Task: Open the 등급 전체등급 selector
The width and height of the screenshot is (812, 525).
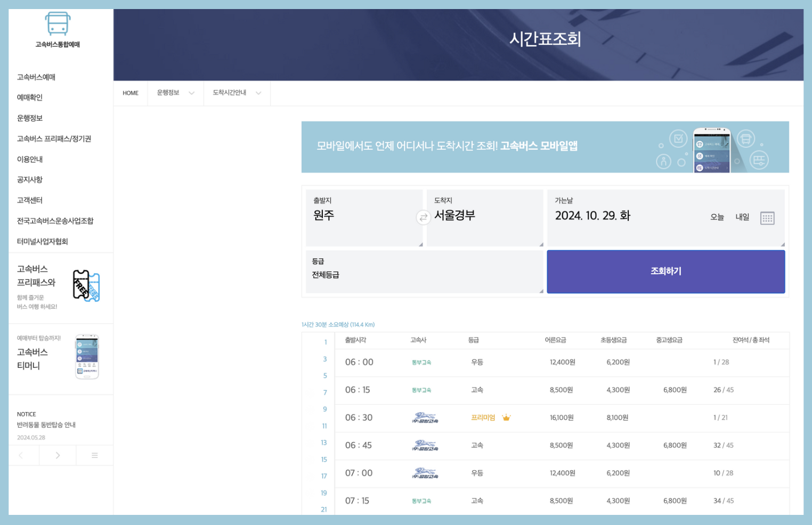Action: pyautogui.click(x=425, y=272)
